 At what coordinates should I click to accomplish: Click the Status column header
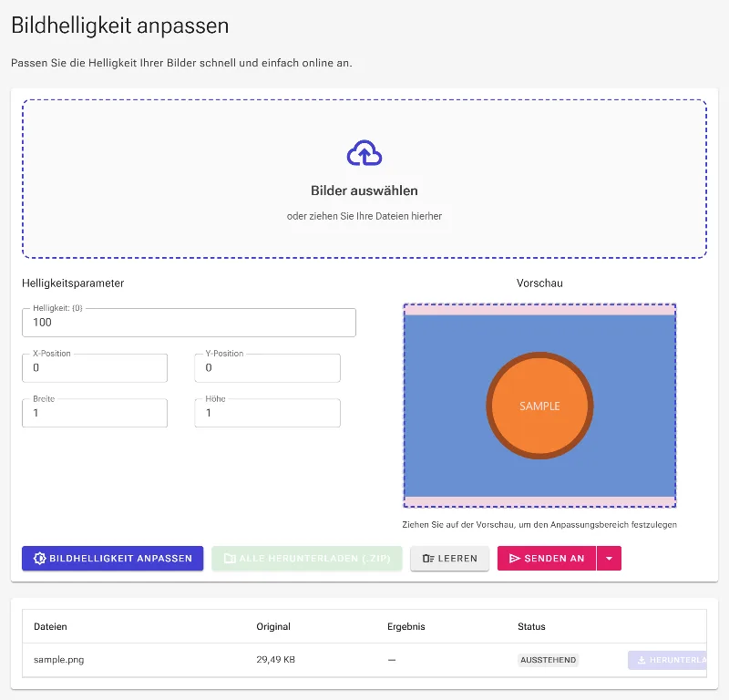tap(531, 626)
